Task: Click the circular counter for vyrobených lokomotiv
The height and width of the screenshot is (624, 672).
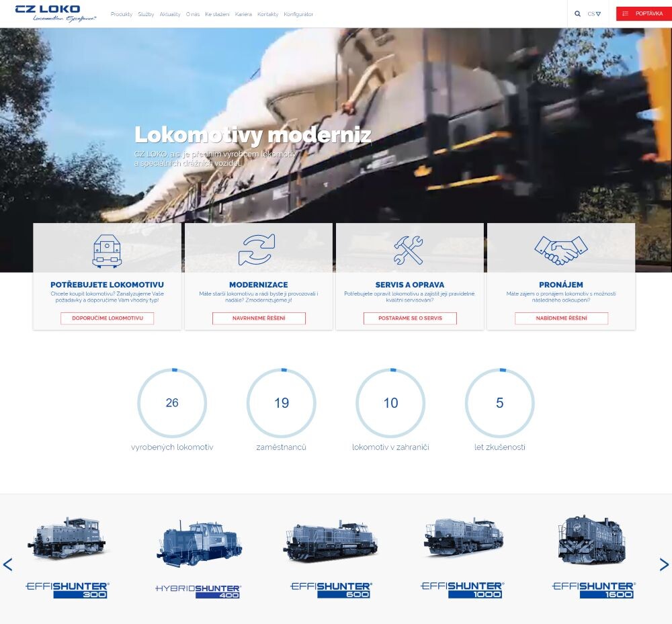Action: pos(172,403)
